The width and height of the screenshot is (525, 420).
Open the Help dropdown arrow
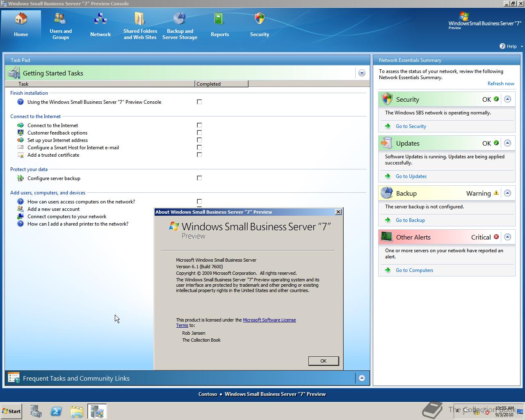pos(522,47)
